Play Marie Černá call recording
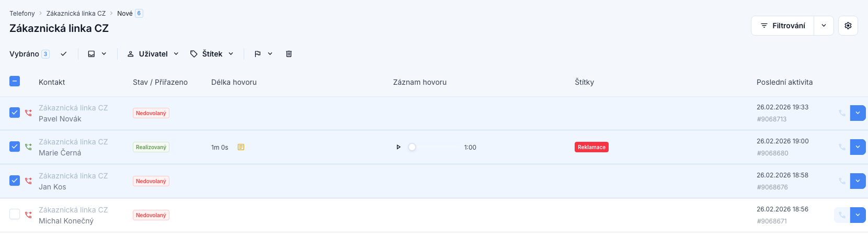Screen dimensions: 868x236 coord(398,147)
